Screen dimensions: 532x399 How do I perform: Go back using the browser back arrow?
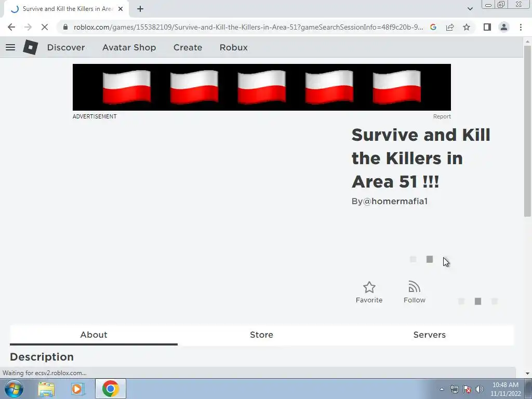(11, 27)
